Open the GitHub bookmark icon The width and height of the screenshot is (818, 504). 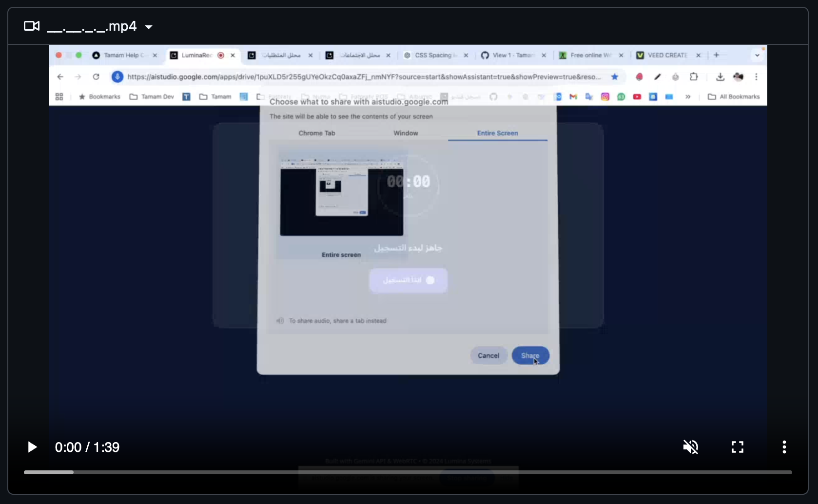[x=493, y=97]
